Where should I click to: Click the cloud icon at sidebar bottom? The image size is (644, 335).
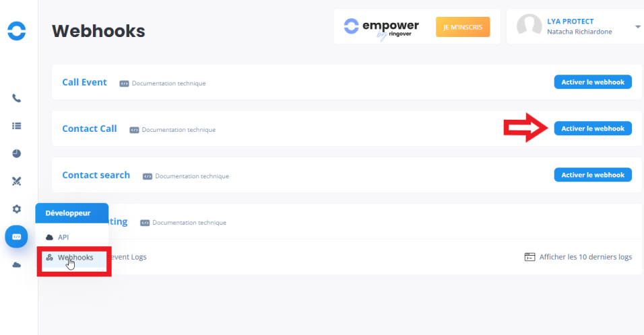tap(17, 265)
